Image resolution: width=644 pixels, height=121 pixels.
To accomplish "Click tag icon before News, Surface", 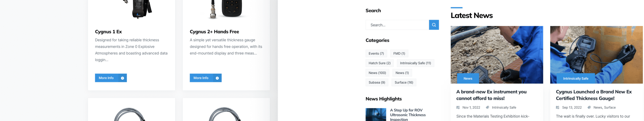I will coord(589,107).
